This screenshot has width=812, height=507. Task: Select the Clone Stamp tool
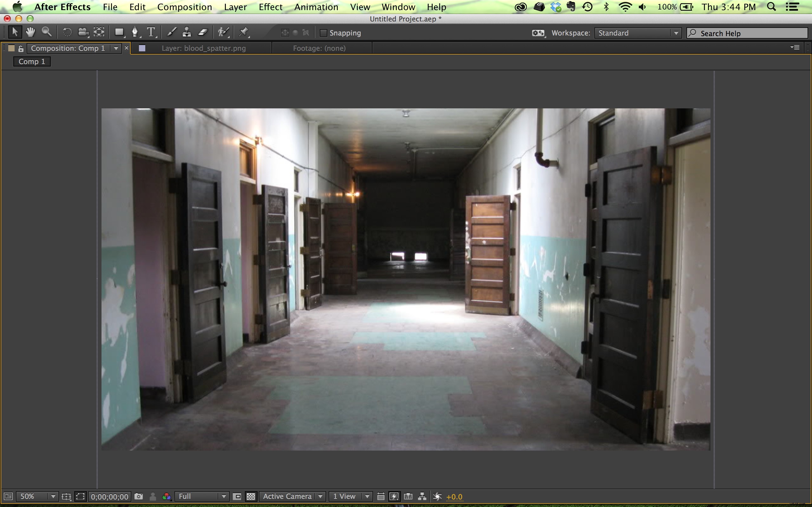[187, 32]
